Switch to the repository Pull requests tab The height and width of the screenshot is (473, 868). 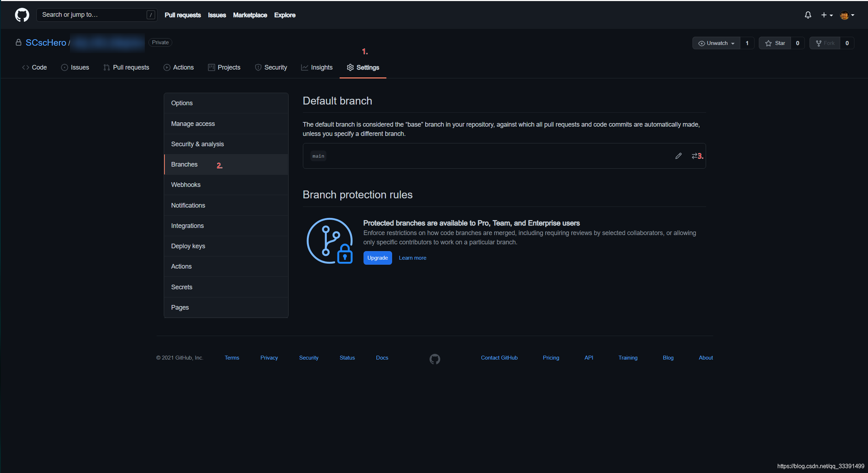pyautogui.click(x=126, y=67)
